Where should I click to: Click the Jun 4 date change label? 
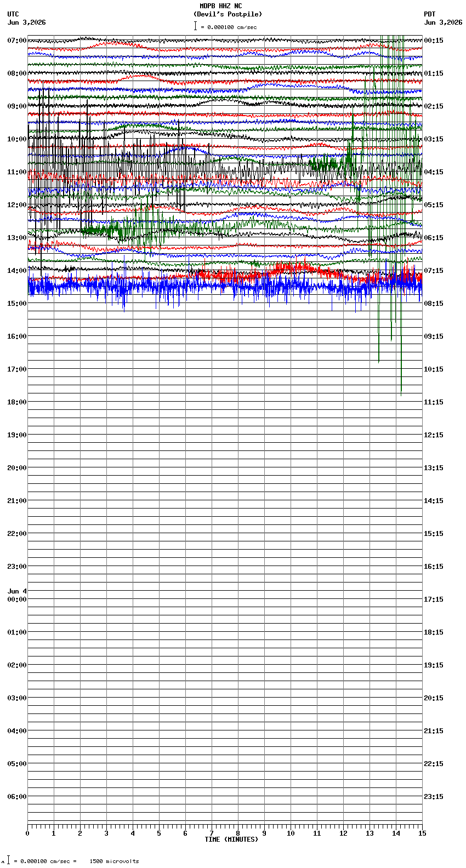click(x=17, y=591)
